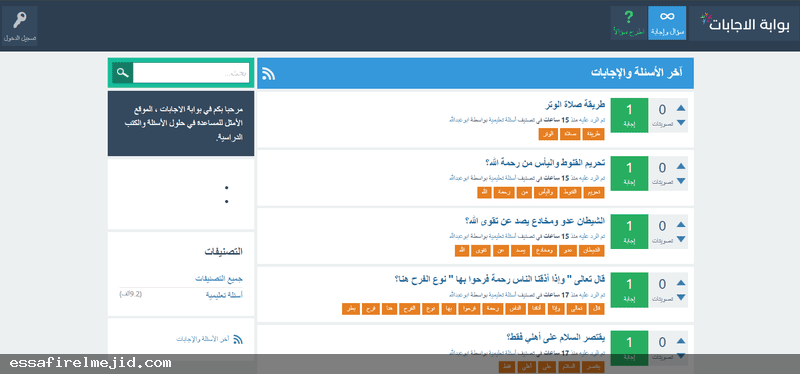This screenshot has height=374, width=800.
Task: Select tag تقوى under third question
Action: tap(482, 251)
